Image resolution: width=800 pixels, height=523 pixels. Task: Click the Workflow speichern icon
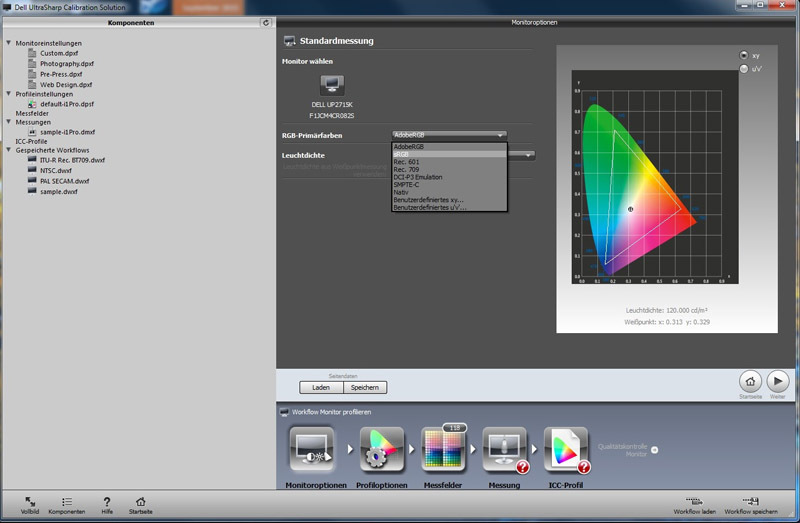[751, 502]
